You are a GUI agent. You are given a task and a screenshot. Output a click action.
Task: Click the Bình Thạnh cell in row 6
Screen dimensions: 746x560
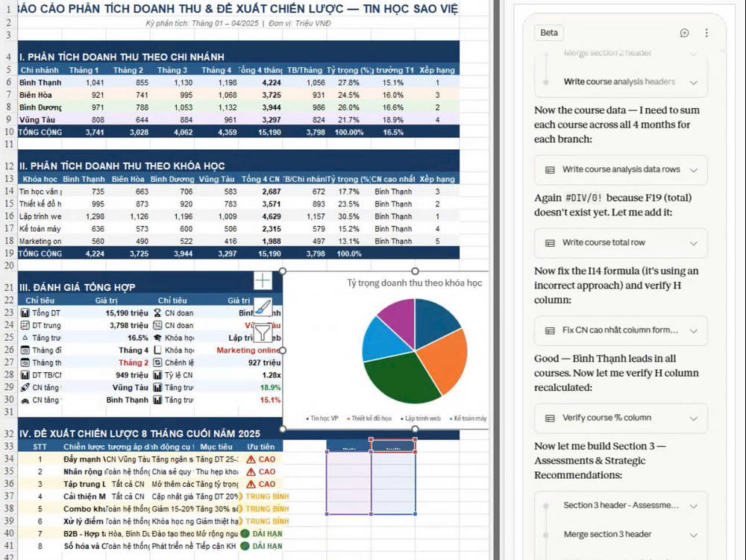click(40, 82)
